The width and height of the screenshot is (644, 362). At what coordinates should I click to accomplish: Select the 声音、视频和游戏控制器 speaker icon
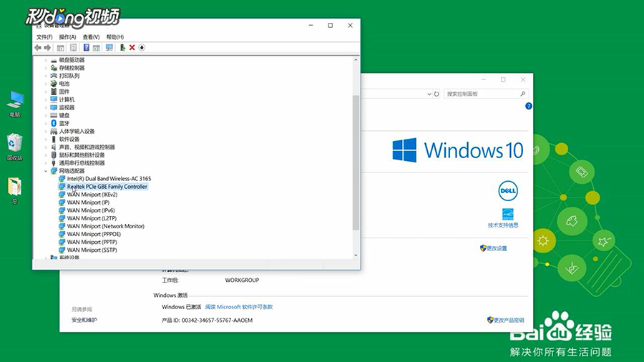point(54,147)
